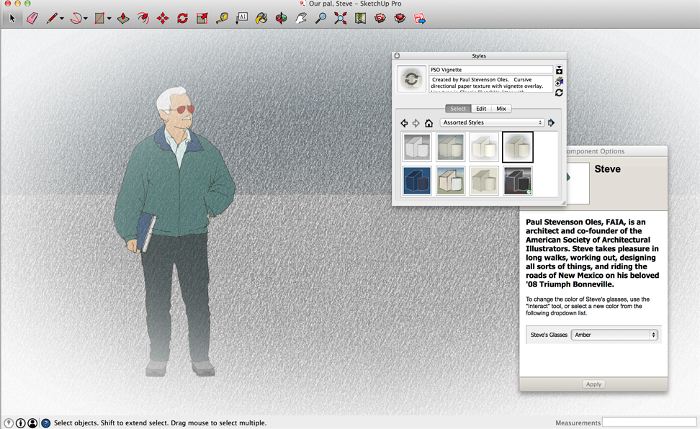Click the Measurements input field

649,423
